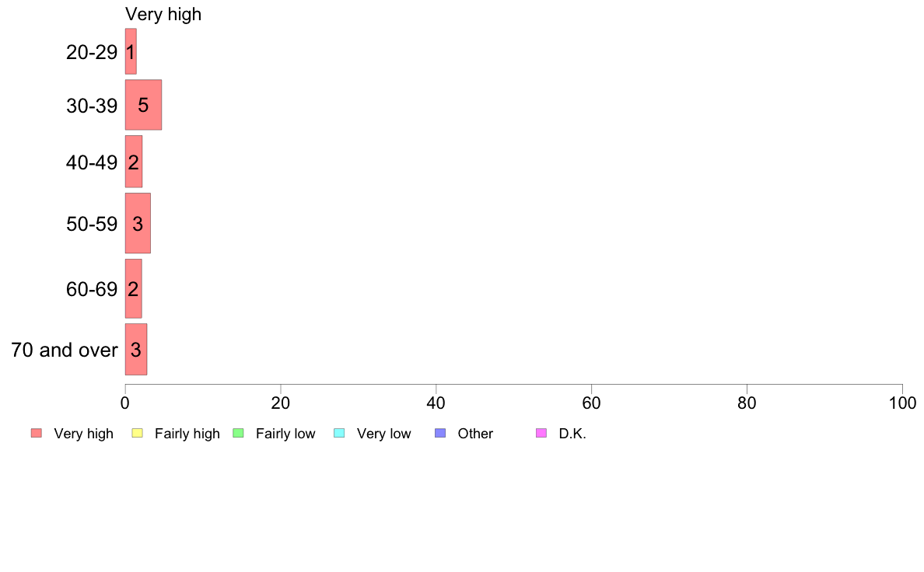
Task: Click the Other legend text
Action: tap(475, 434)
